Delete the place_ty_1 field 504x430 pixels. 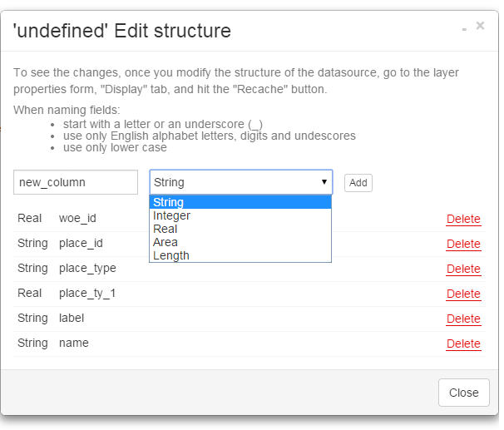point(463,294)
